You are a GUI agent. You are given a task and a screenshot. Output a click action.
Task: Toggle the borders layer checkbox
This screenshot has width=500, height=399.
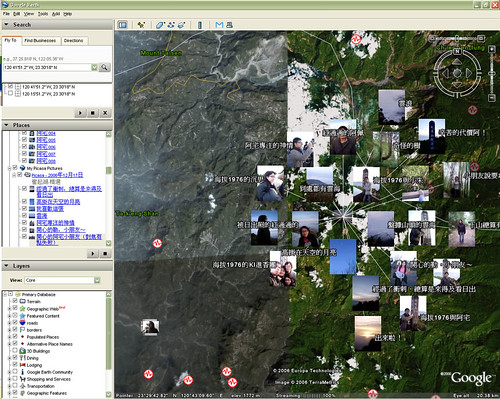click(15, 329)
